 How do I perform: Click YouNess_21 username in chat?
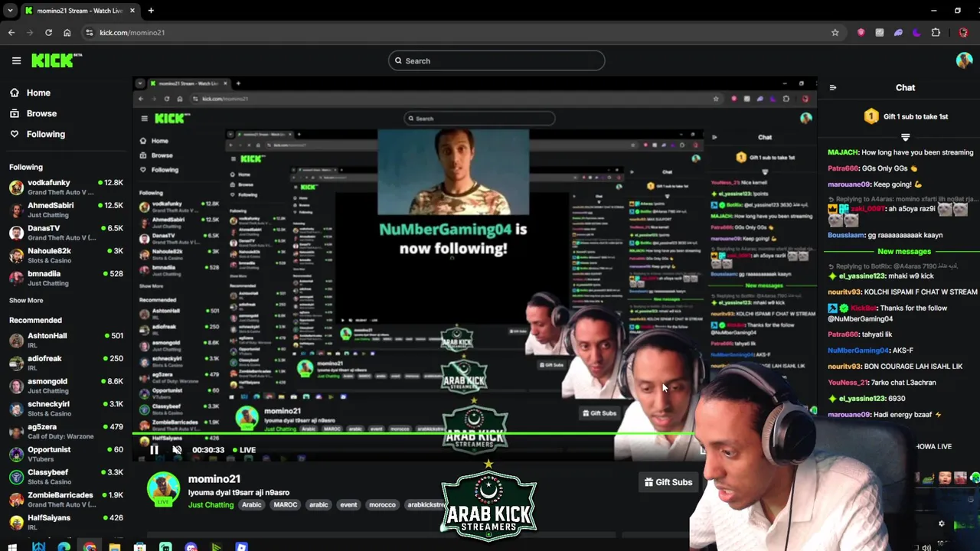pos(848,383)
